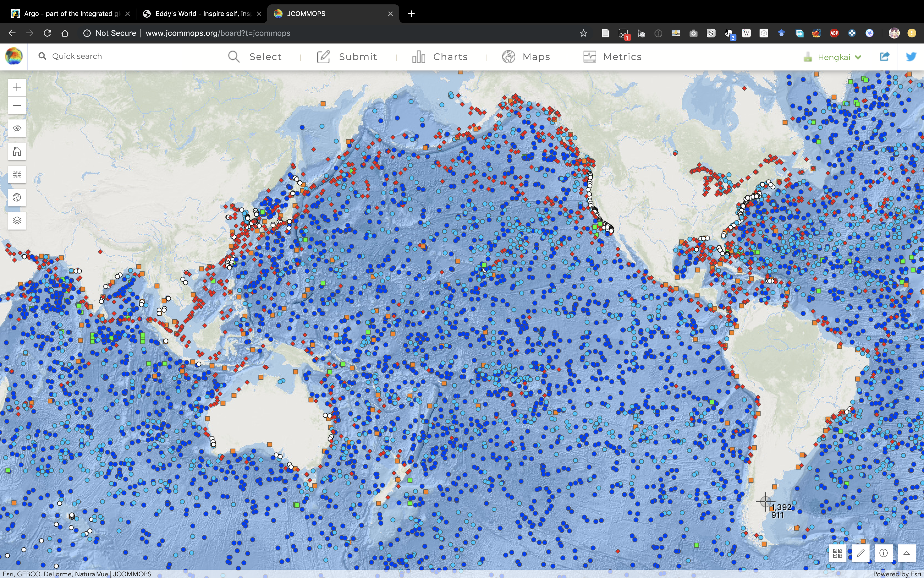The height and width of the screenshot is (578, 924).
Task: Open the Charts menu
Action: pyautogui.click(x=440, y=57)
